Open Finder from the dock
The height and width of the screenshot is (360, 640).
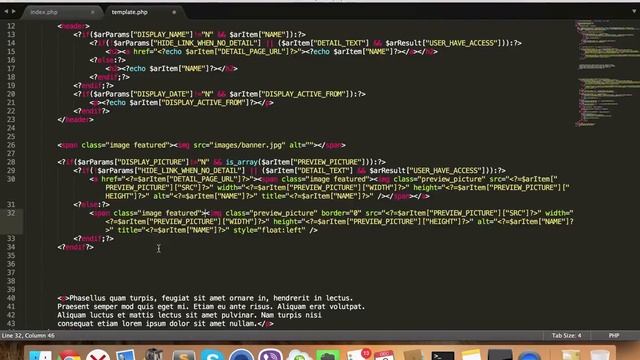40,355
